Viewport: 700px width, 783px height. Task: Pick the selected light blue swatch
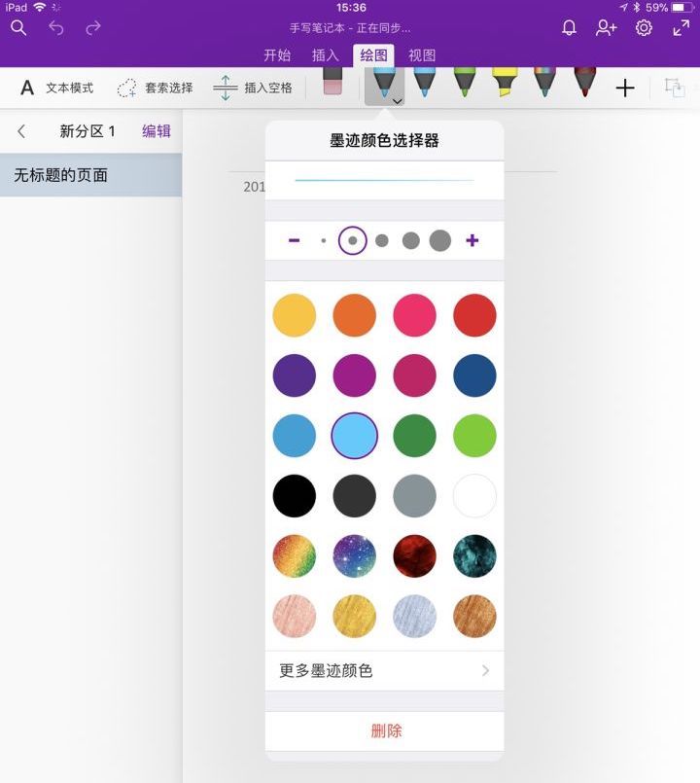[355, 436]
